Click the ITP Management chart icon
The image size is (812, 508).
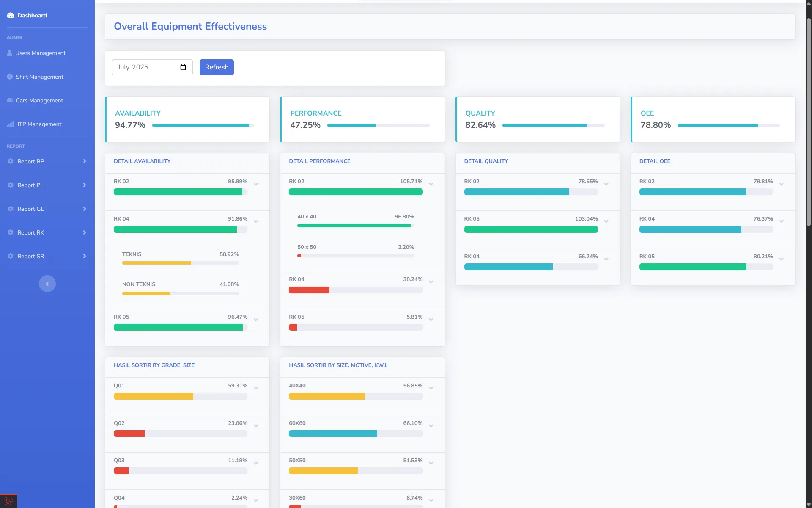[11, 124]
